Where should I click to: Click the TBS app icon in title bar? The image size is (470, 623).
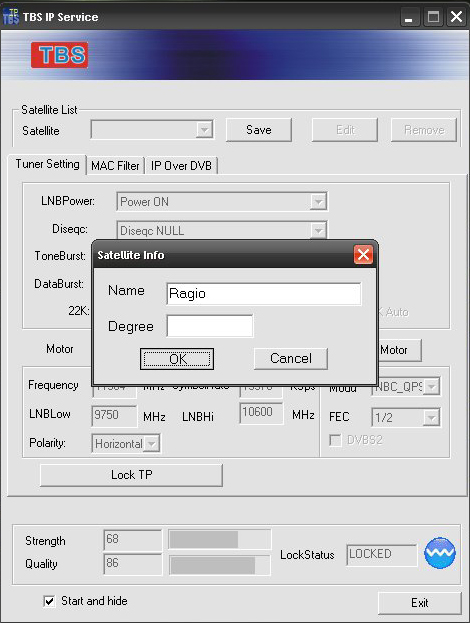(x=11, y=16)
